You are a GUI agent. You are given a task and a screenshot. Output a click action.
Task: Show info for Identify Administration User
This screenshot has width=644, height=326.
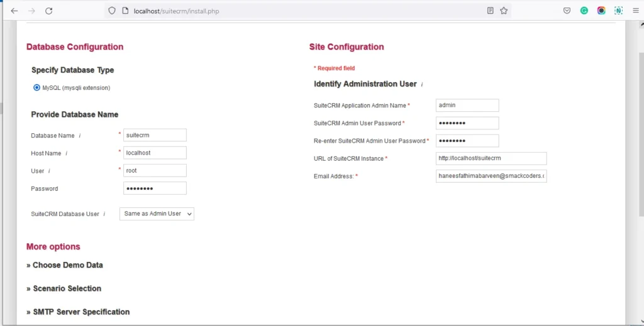pos(422,84)
